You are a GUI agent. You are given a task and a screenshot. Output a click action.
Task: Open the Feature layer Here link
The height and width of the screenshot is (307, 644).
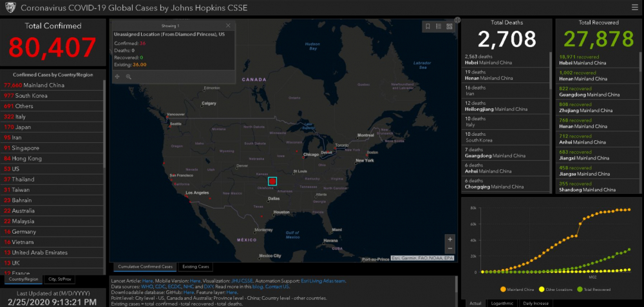pyautogui.click(x=232, y=292)
